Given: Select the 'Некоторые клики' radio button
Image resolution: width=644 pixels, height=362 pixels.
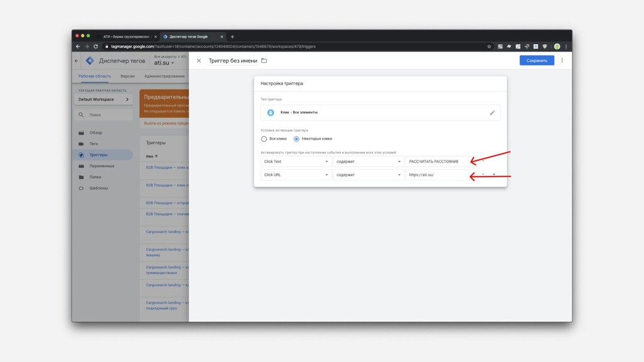Looking at the screenshot, I should coord(296,139).
